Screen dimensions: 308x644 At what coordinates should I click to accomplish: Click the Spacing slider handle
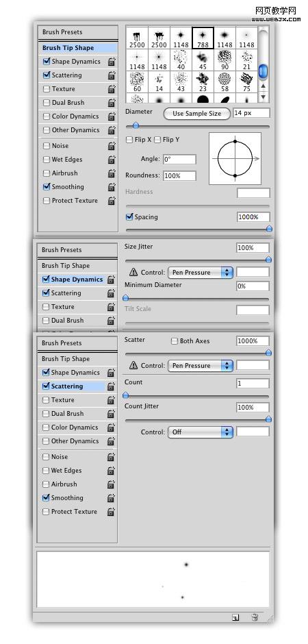pyautogui.click(x=269, y=229)
